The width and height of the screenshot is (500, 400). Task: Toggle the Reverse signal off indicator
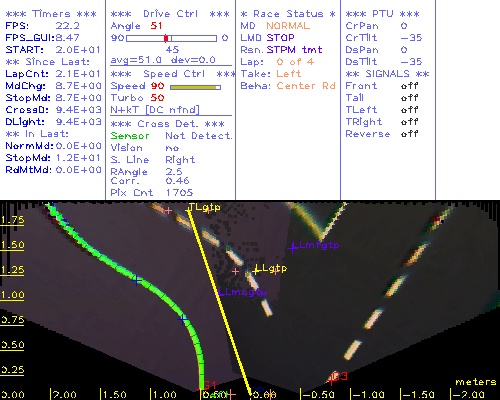pos(409,134)
